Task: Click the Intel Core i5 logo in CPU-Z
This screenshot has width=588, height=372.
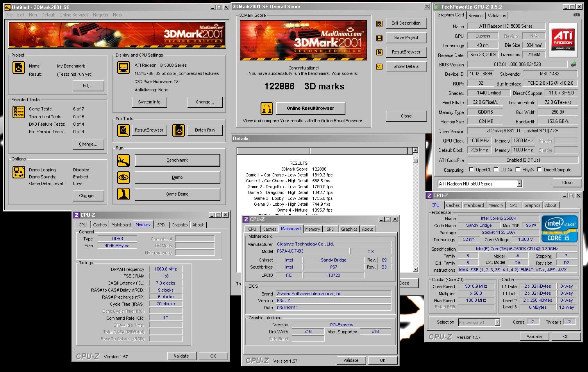Action: tap(559, 229)
